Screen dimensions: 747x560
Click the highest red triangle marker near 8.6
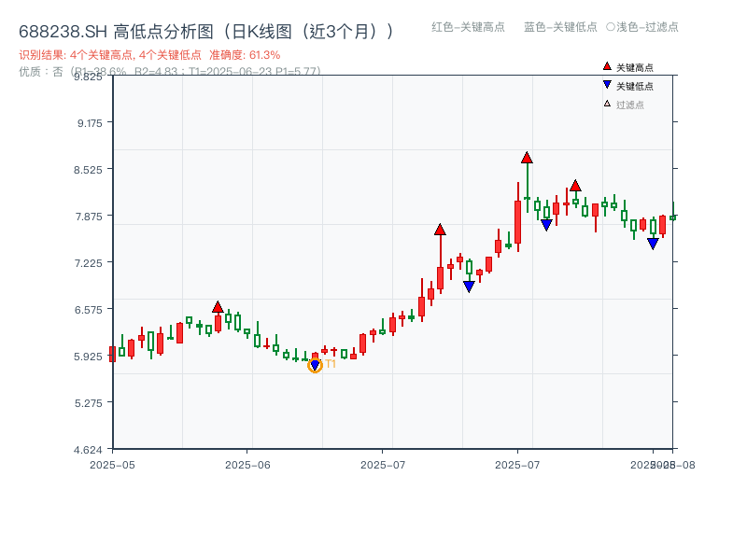[x=526, y=159]
